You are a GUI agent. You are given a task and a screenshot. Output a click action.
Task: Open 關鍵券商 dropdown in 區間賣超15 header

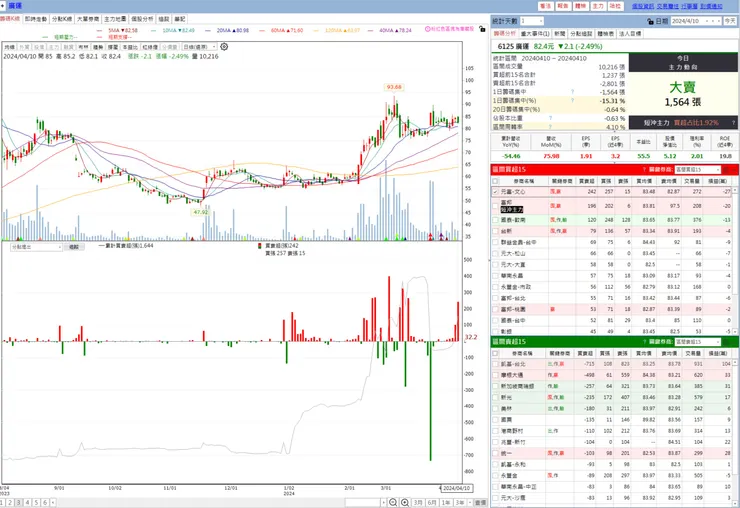tap(698, 341)
